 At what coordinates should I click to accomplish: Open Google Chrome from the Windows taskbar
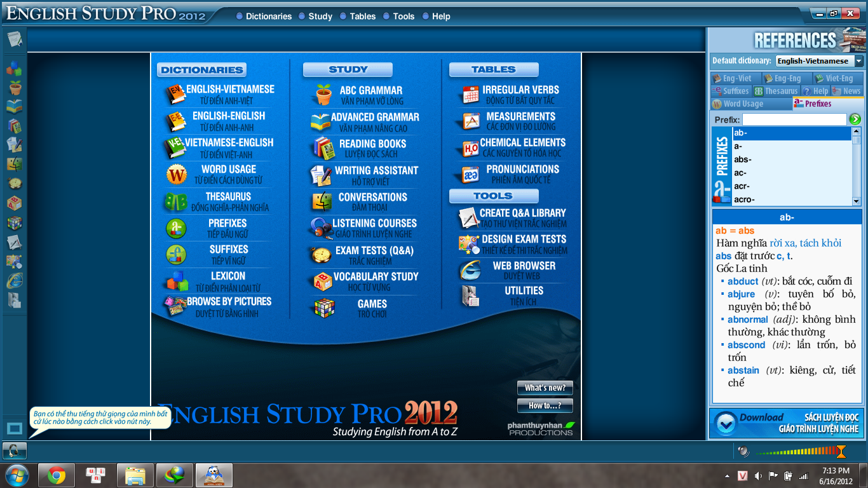click(57, 475)
